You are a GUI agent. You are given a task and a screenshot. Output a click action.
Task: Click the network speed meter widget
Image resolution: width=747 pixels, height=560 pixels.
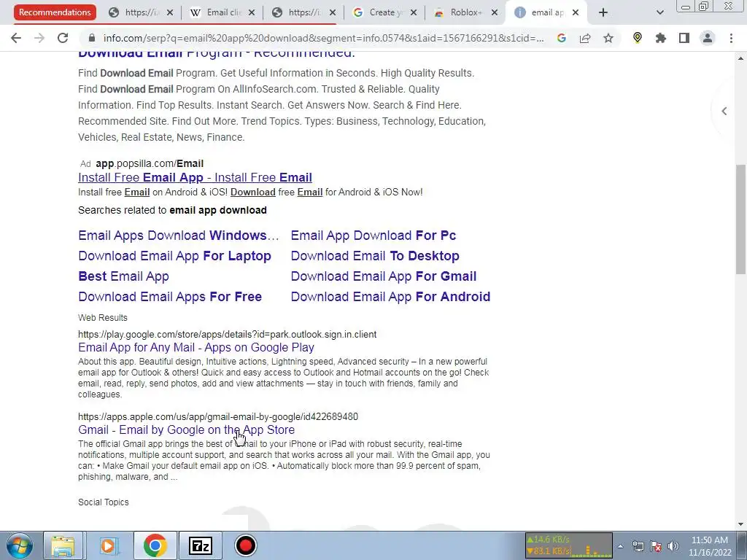tap(569, 545)
